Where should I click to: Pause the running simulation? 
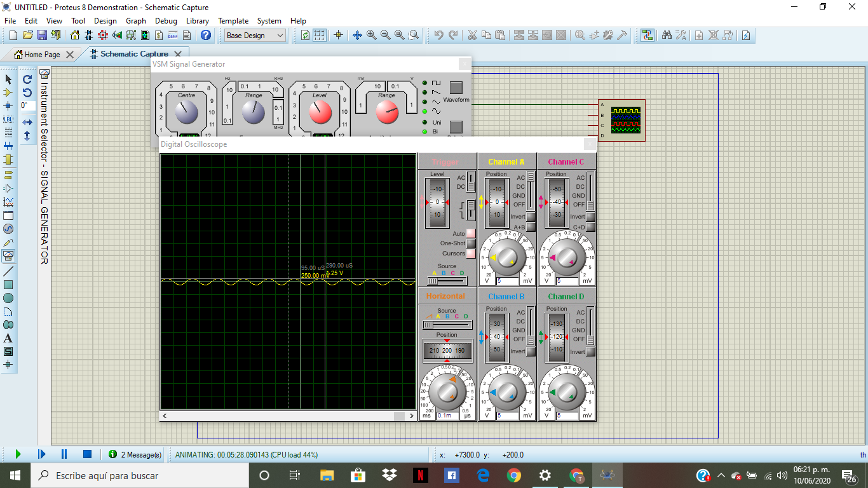(64, 454)
